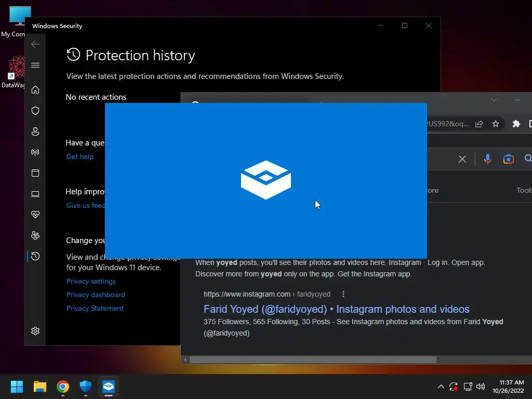Start Google voice search microphone
Image resolution: width=532 pixels, height=399 pixels.
pos(487,159)
